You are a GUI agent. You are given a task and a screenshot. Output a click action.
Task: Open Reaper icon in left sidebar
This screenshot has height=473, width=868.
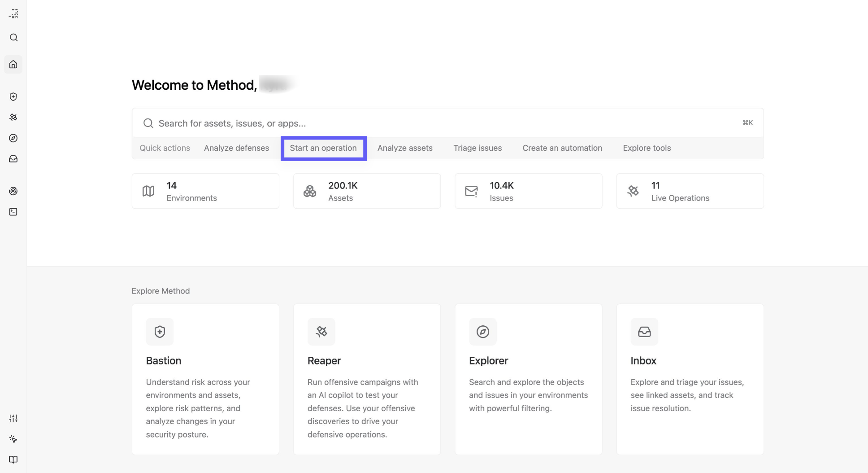click(x=13, y=118)
